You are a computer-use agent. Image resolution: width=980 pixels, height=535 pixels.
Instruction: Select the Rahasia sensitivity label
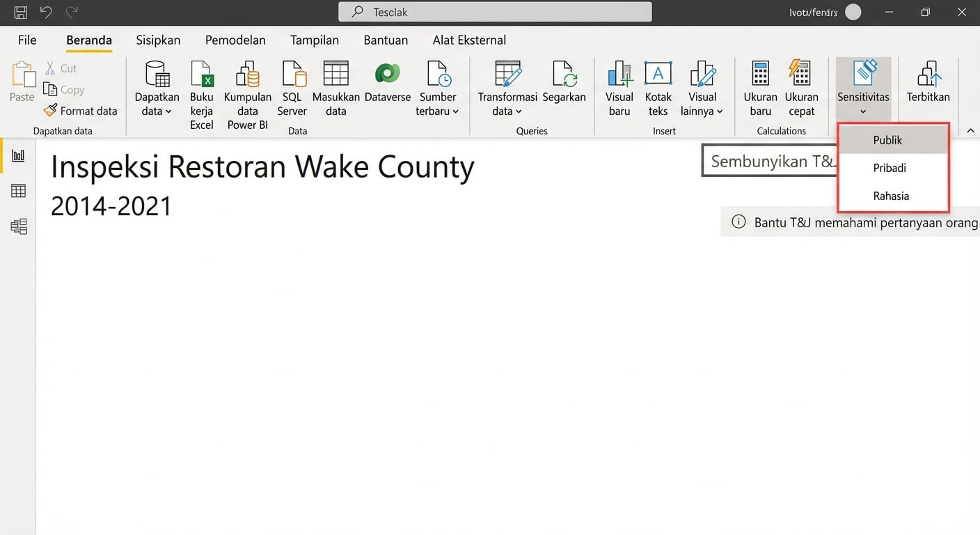(x=890, y=196)
